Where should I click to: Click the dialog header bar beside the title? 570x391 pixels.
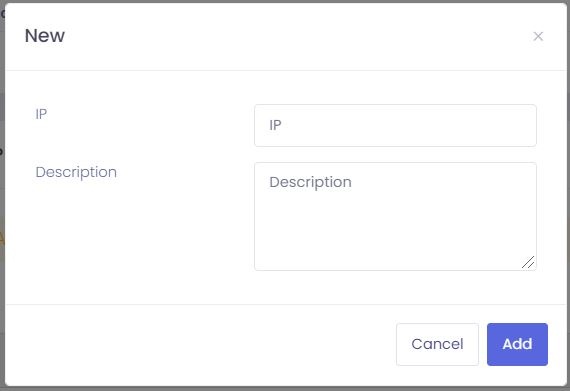tap(291, 36)
